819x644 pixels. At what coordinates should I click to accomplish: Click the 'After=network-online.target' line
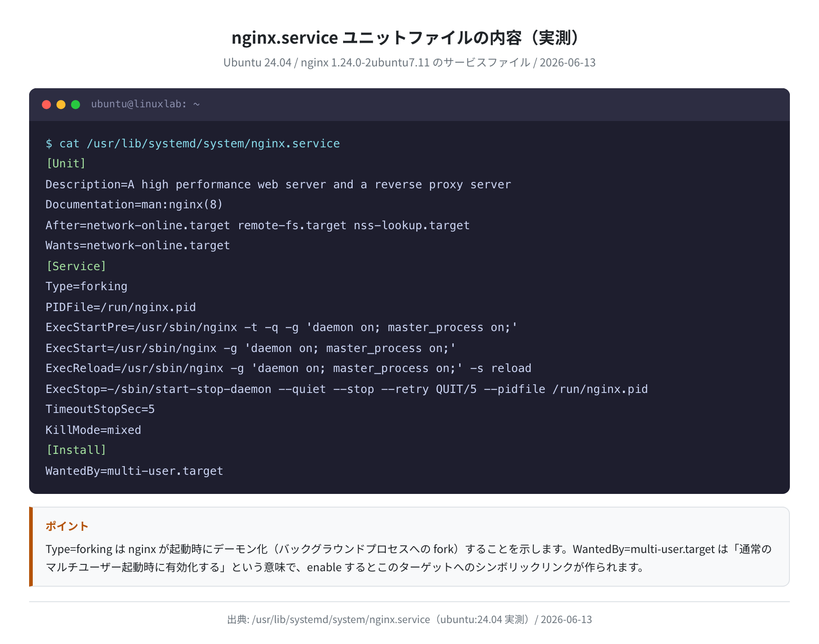pos(258,226)
